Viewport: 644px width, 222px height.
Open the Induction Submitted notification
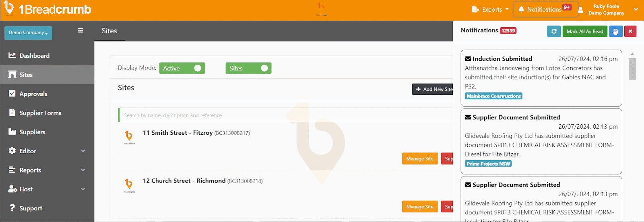coord(541,78)
